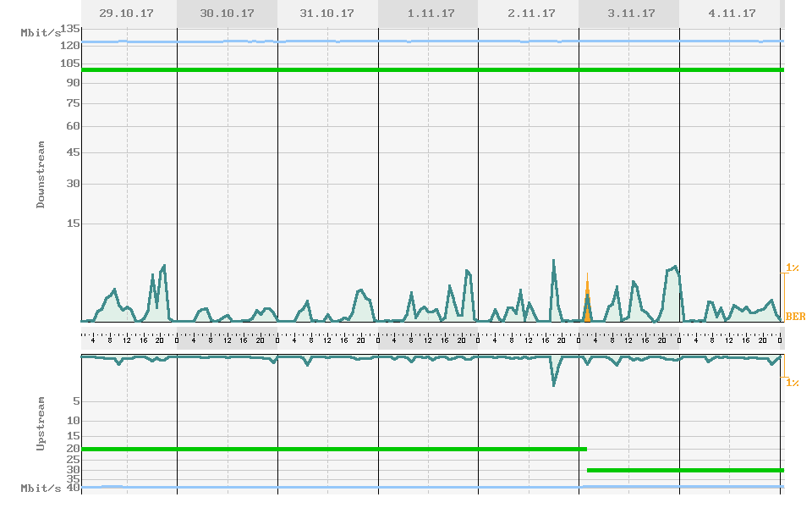
Task: Click the 60 tick on downstream axis
Action: coord(72,126)
